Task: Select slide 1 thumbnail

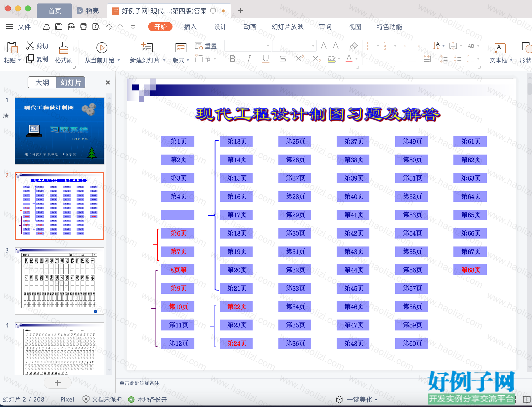Action: (59, 131)
